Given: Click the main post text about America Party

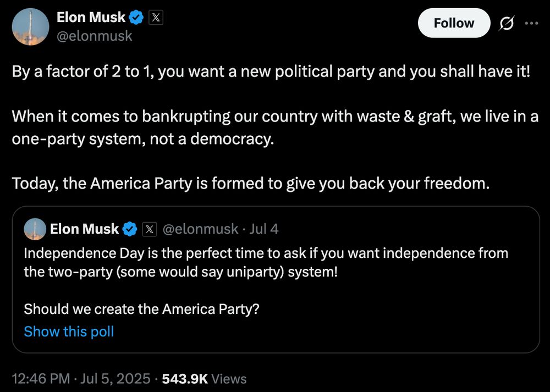Looking at the screenshot, I should pyautogui.click(x=275, y=128).
